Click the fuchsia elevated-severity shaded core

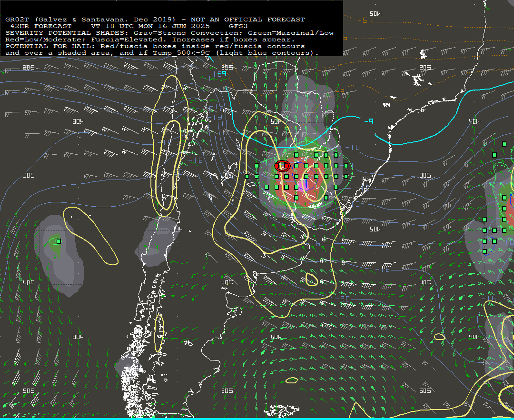[302, 185]
